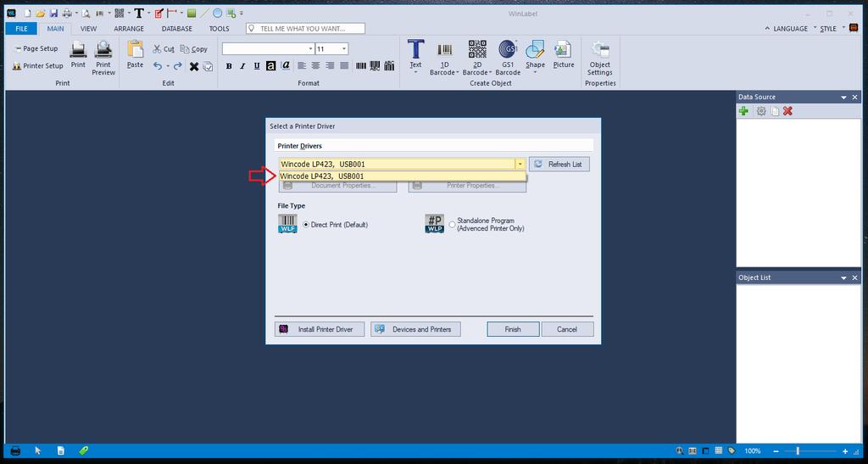Open the Printer Drivers dropdown arrow
This screenshot has height=464, width=868.
click(x=520, y=164)
